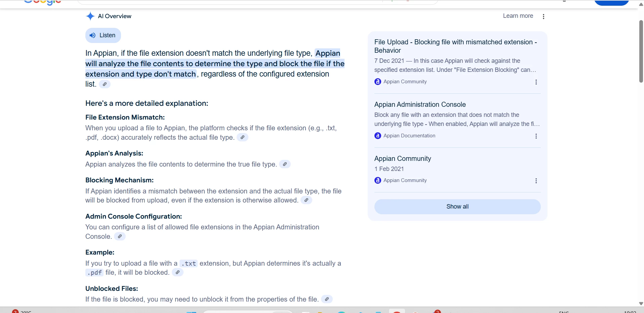Viewport: 644px width, 313px height.
Task: Open the Appian Administration Console result
Action: (420, 104)
